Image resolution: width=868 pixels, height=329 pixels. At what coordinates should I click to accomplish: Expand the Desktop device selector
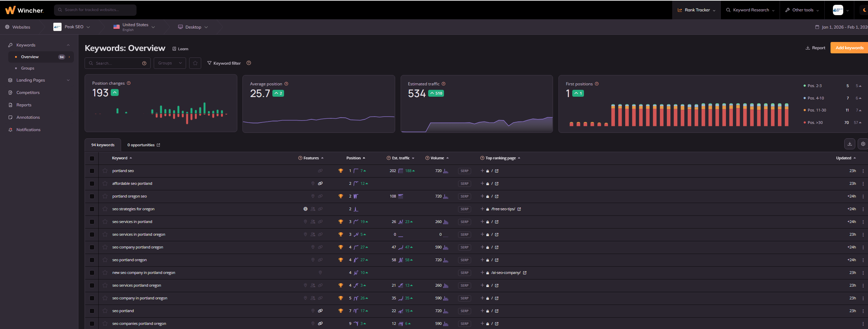[x=193, y=27]
